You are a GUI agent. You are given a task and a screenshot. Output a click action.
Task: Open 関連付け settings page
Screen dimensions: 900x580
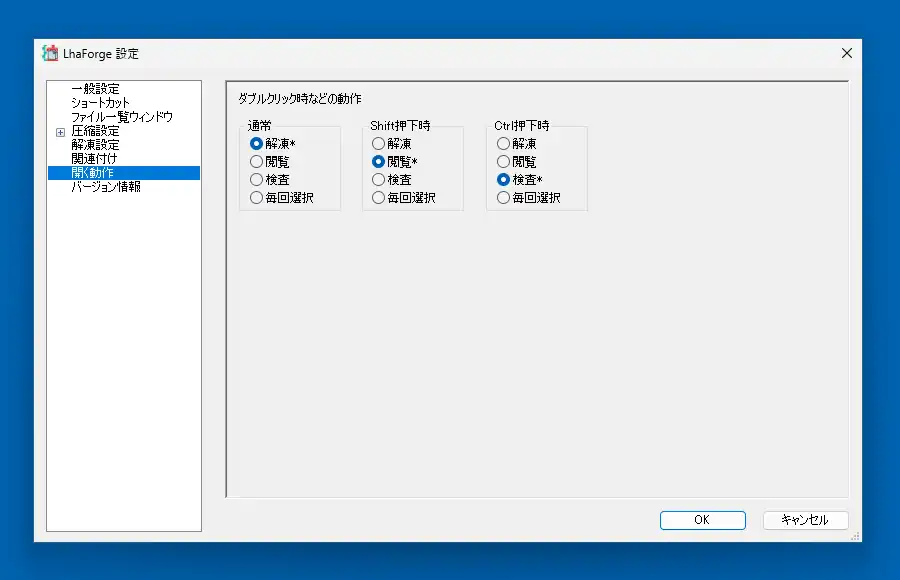(94, 158)
